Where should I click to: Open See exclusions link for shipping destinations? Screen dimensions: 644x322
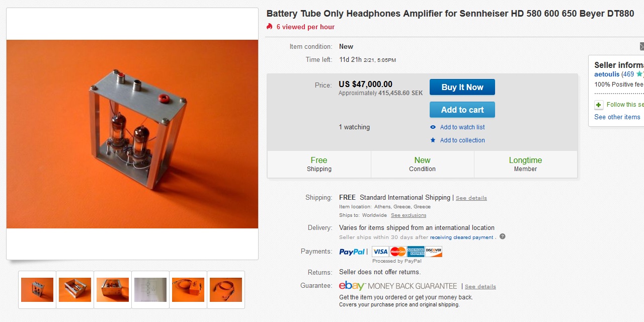pos(408,215)
